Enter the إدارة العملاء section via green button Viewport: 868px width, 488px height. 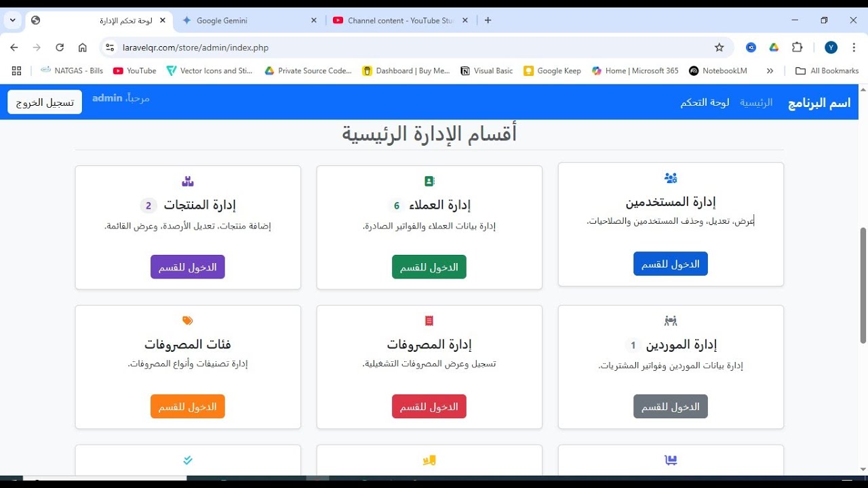point(429,267)
